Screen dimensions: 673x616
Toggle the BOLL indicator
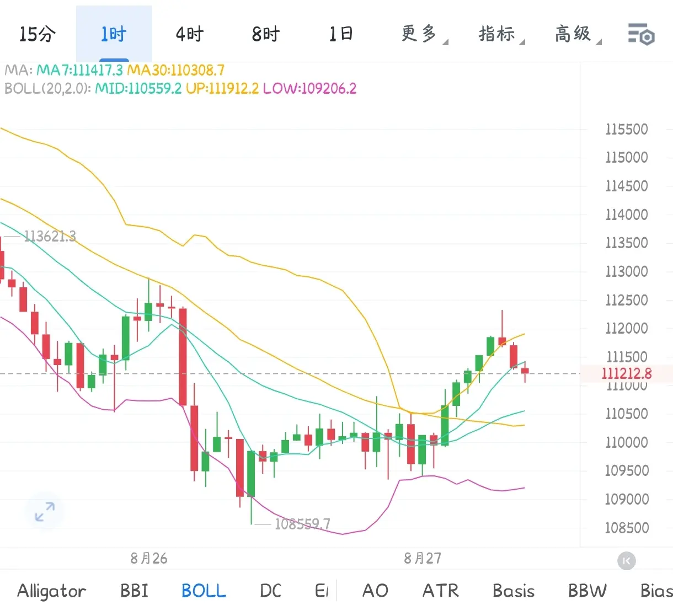(204, 591)
